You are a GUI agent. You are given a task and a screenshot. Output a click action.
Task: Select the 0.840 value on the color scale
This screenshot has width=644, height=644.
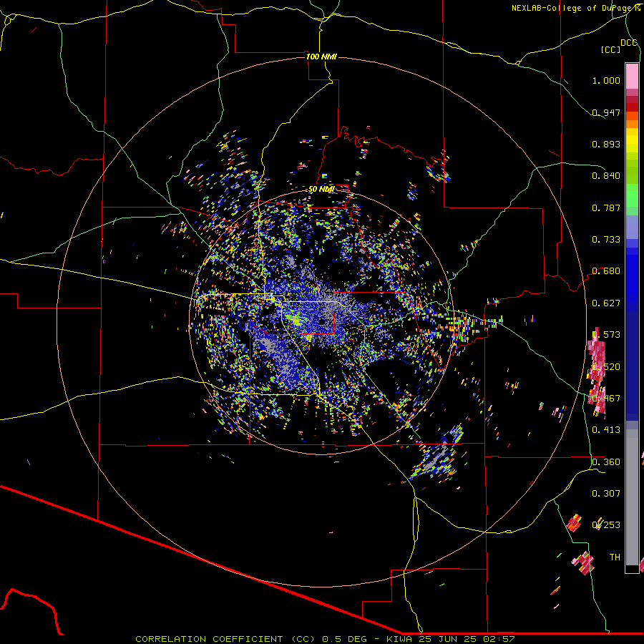[x=606, y=176]
